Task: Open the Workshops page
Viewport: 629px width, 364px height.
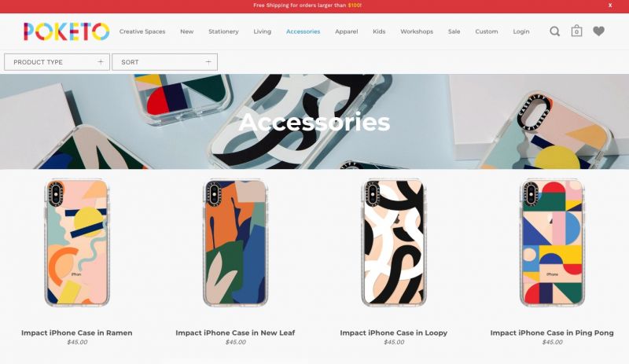Action: tap(417, 31)
